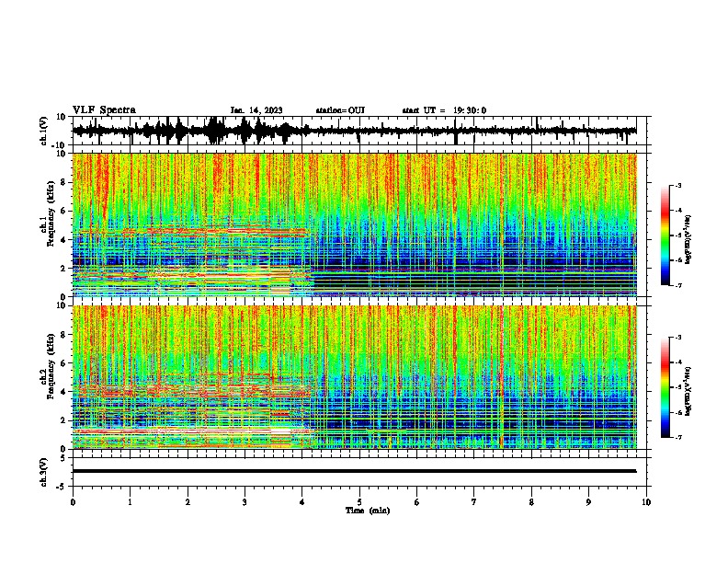Click time axis tick label "0"
This screenshot has height=563, width=728.
coord(73,502)
